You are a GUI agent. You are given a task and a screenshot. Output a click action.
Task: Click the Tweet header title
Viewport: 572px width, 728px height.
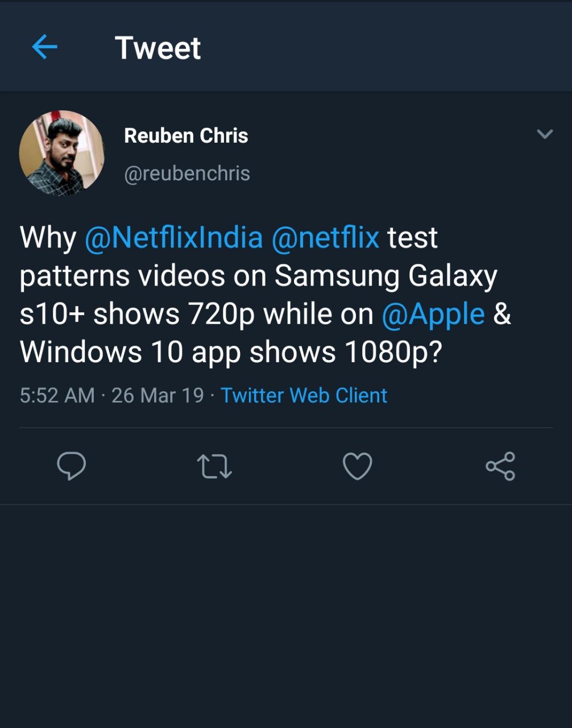157,48
